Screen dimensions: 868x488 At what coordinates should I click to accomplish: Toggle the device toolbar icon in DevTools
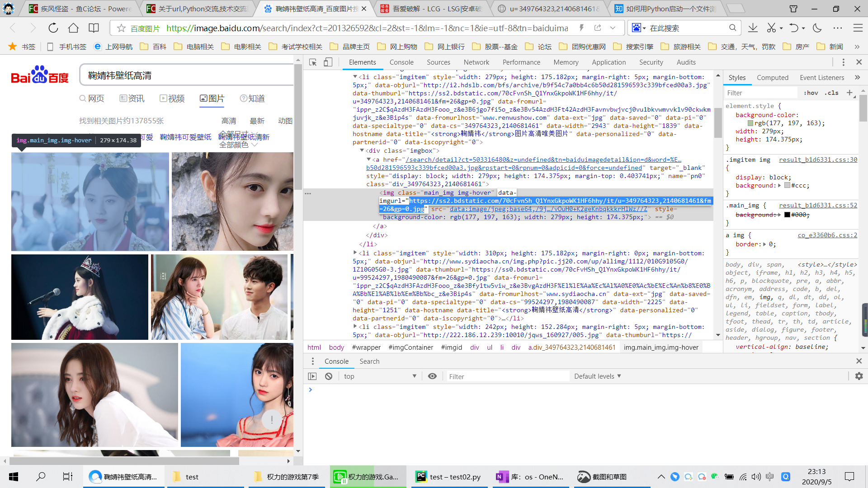point(328,62)
